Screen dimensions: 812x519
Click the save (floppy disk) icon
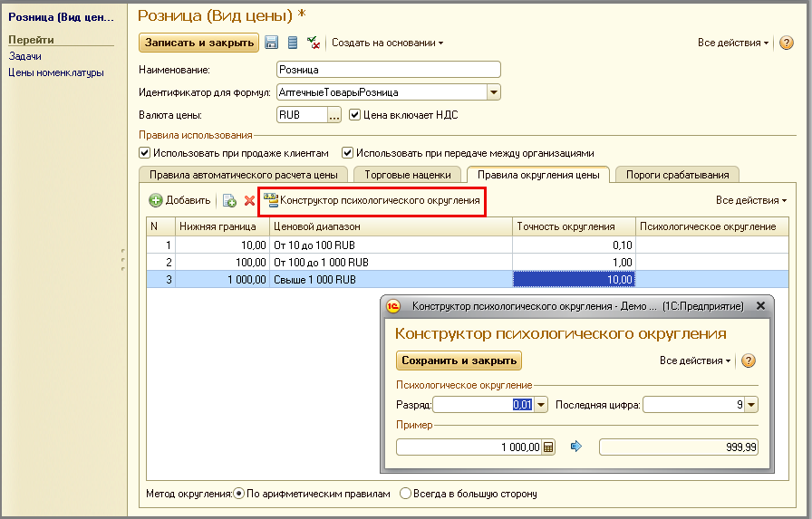(271, 43)
